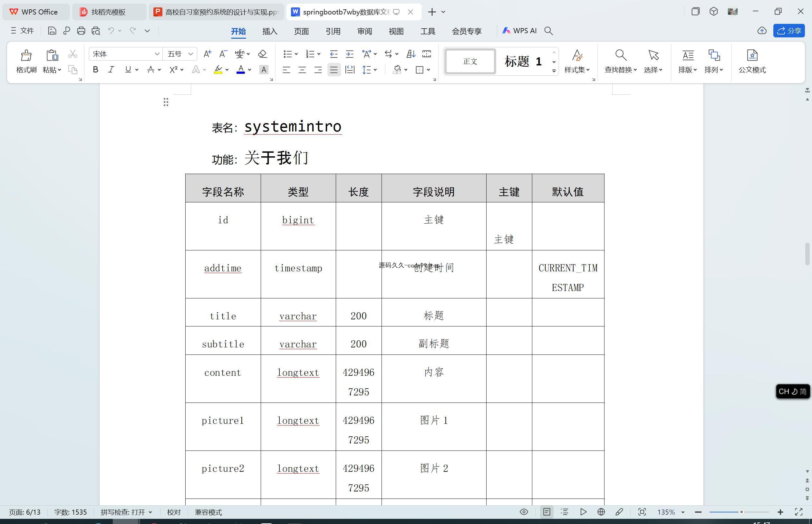Apply the Normal (正文) style
The image size is (812, 524).
click(x=470, y=62)
